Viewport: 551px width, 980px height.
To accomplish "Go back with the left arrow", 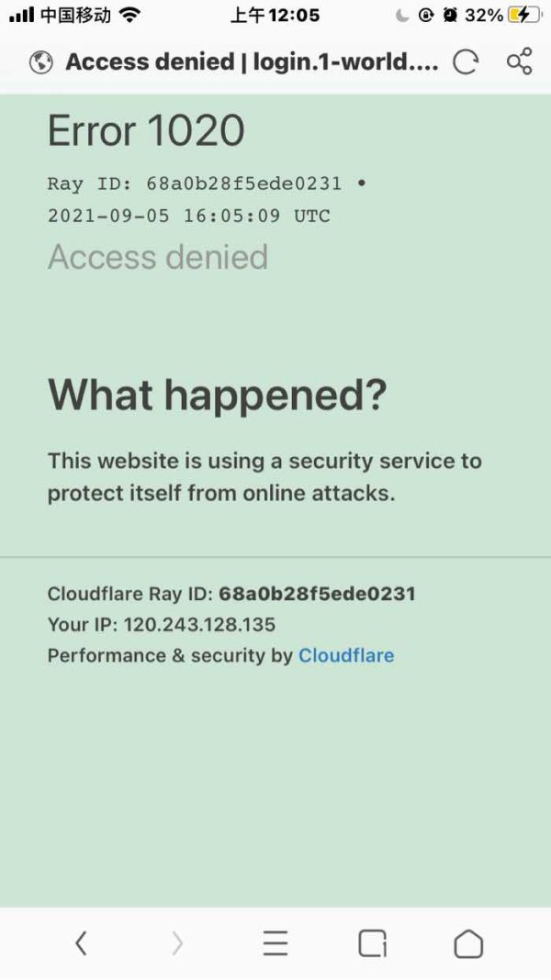I will [x=81, y=943].
